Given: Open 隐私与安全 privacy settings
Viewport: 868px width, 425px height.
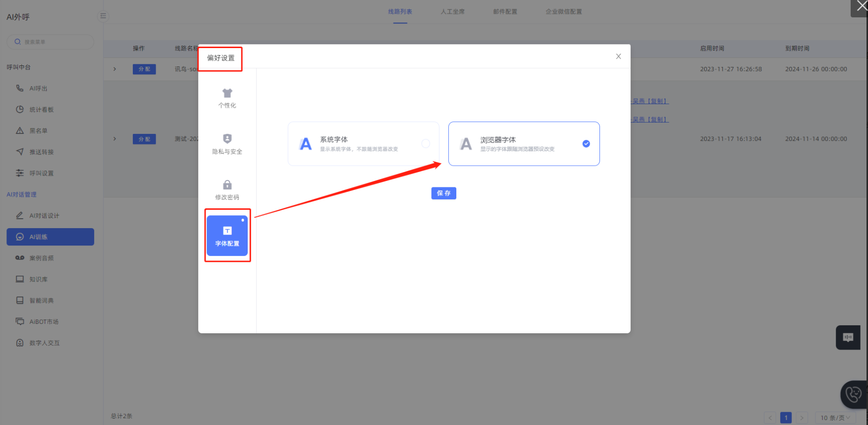Looking at the screenshot, I should coord(227,144).
